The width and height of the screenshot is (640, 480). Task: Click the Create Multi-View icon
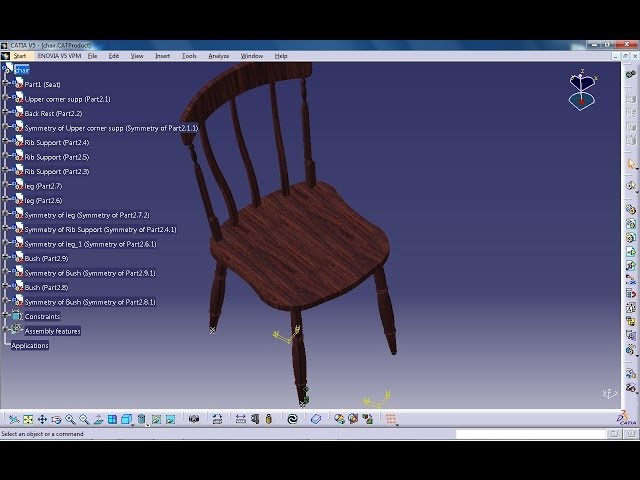[x=112, y=419]
